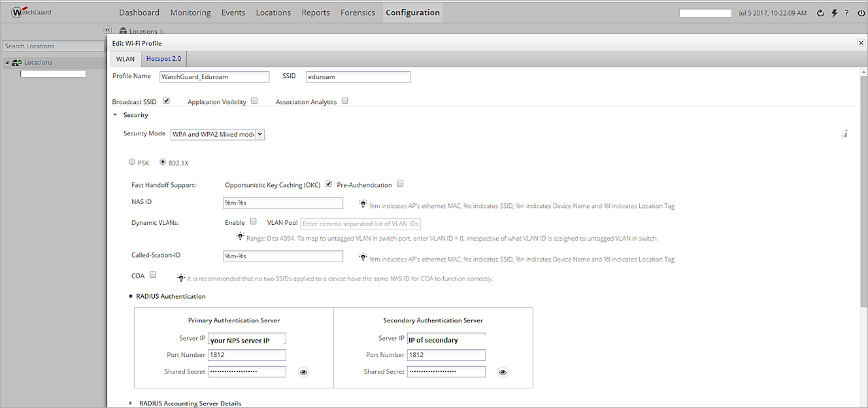Click the info icon beside Security Mode
The image size is (868, 408).
[x=845, y=133]
